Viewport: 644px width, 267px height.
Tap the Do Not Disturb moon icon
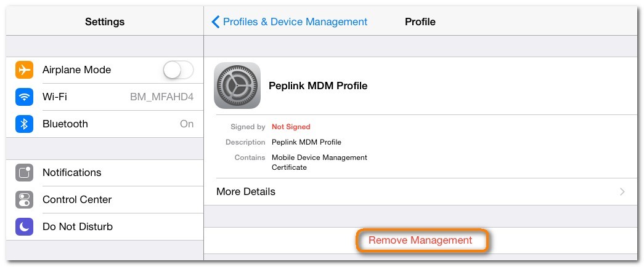tap(24, 227)
